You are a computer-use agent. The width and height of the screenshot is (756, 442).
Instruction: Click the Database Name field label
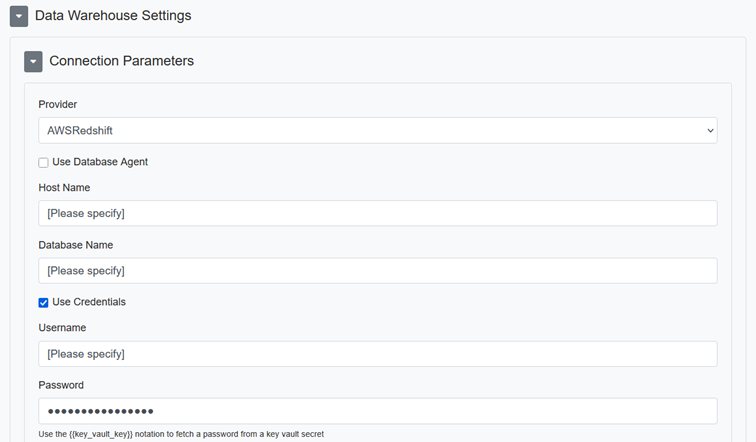click(x=76, y=244)
